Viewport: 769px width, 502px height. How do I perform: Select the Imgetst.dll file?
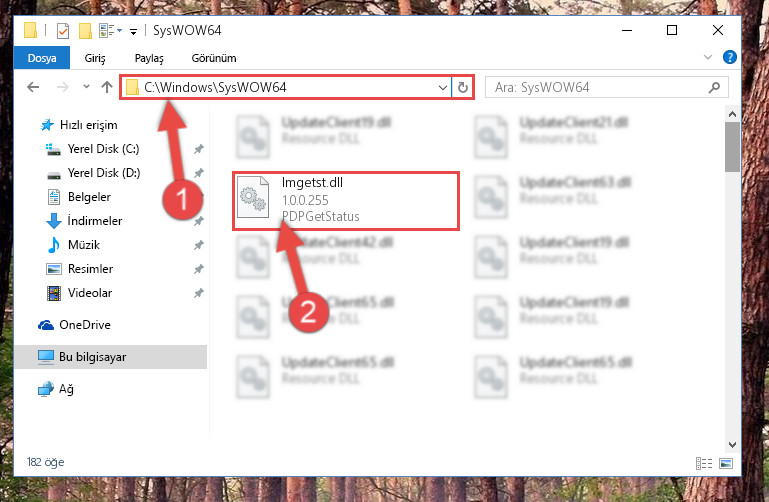346,201
